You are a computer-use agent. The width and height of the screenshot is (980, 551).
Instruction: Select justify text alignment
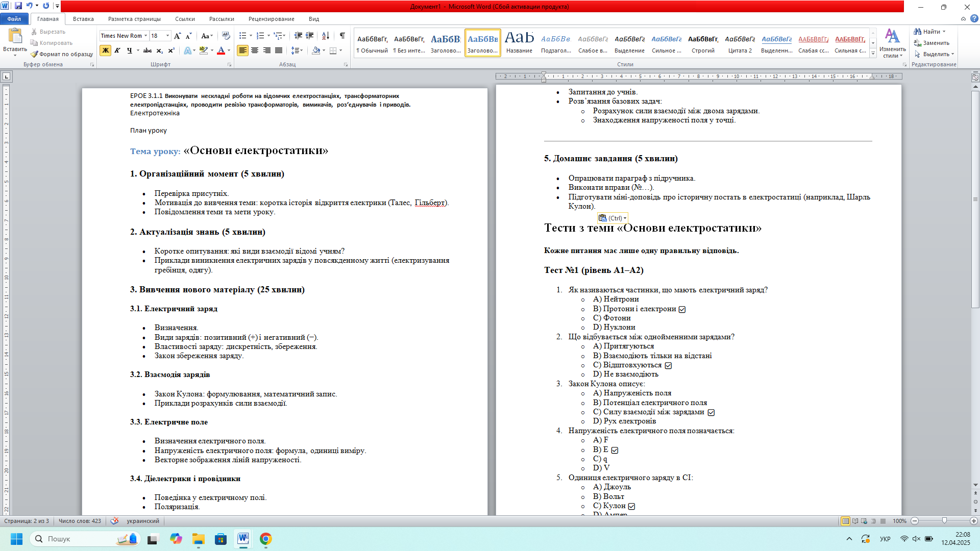click(279, 51)
